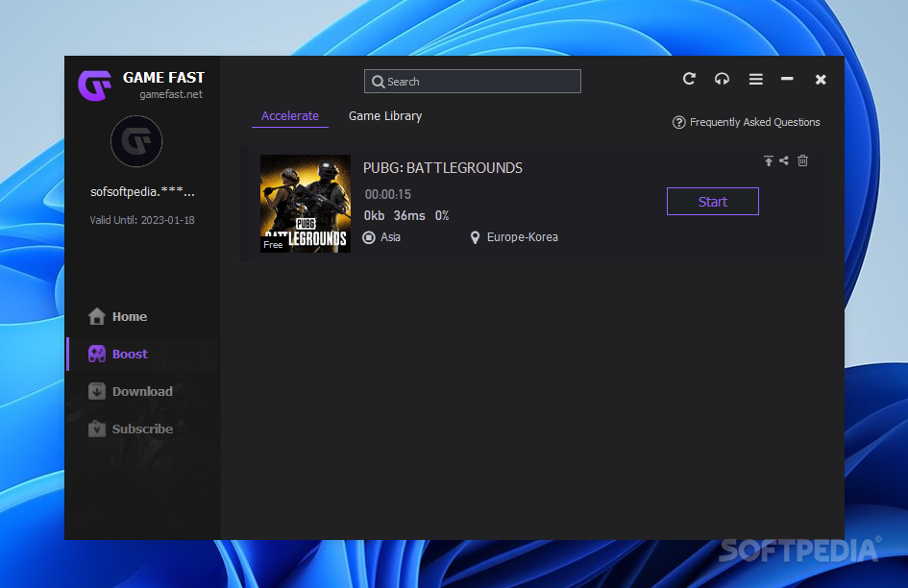Click inside the Search field
The image size is (908, 588).
[x=473, y=81]
